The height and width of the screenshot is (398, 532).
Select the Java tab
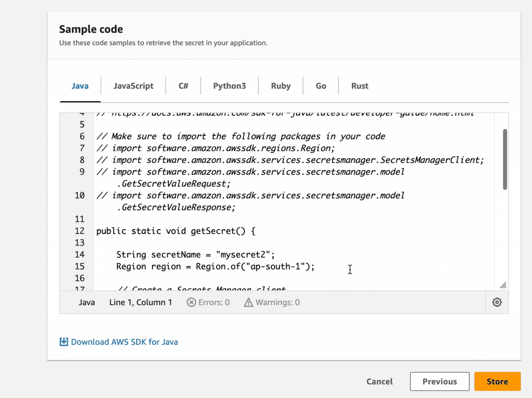(x=80, y=86)
